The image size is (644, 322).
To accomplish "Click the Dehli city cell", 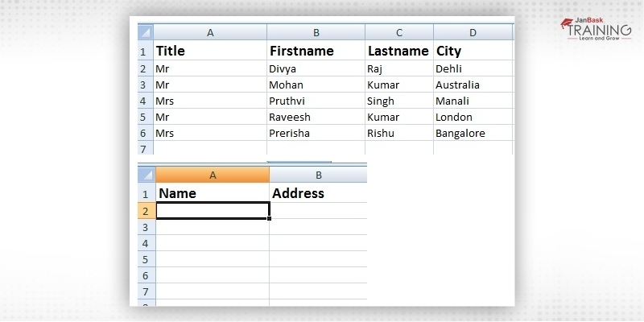I will [x=473, y=68].
